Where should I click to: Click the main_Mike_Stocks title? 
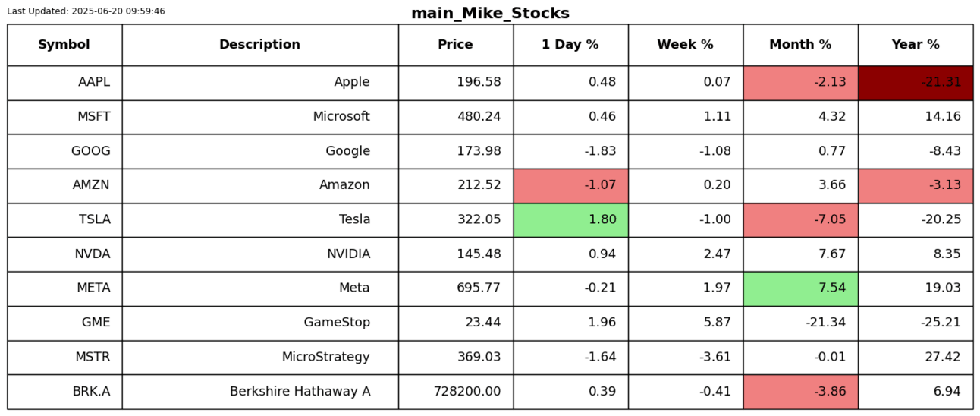pos(490,14)
